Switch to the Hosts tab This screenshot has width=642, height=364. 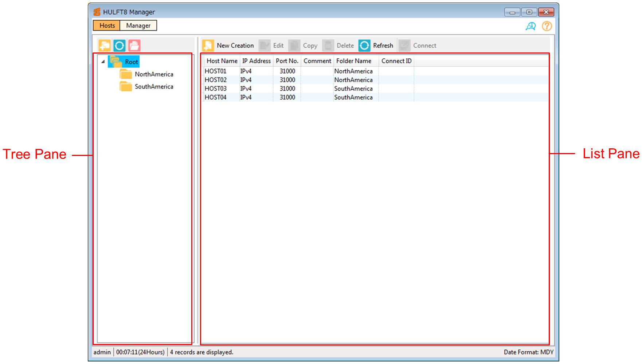point(107,26)
